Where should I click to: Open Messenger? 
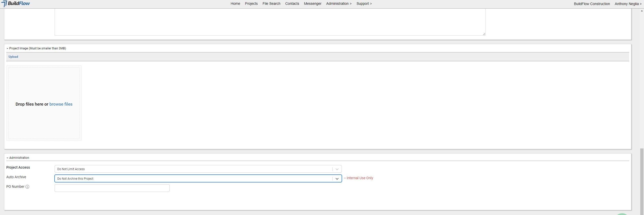tap(312, 4)
